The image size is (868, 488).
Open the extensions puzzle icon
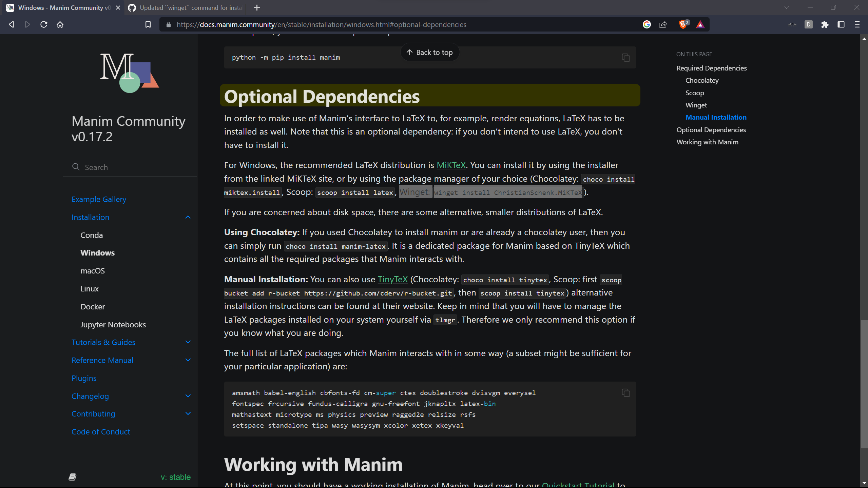[x=825, y=24]
